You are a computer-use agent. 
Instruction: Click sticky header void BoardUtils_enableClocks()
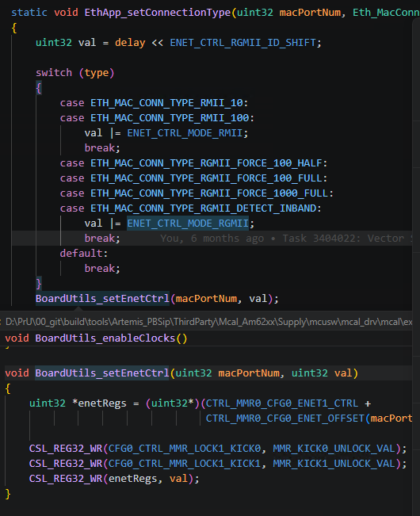[x=96, y=338]
